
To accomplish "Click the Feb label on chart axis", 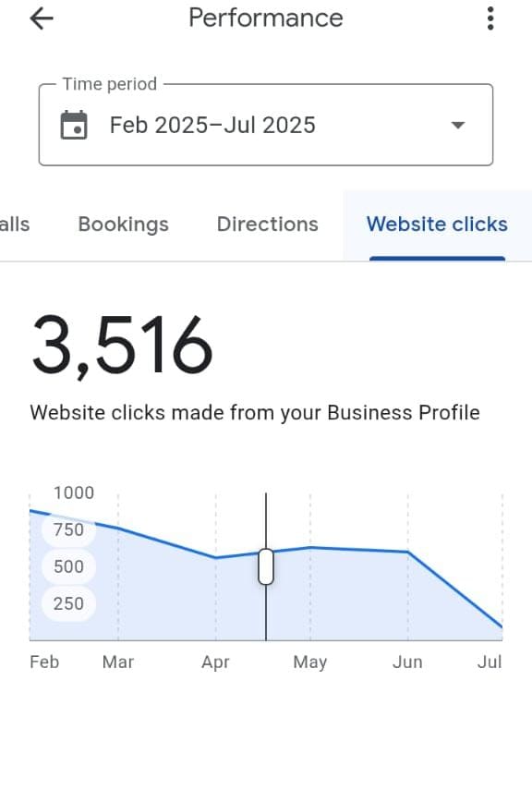I will click(44, 662).
